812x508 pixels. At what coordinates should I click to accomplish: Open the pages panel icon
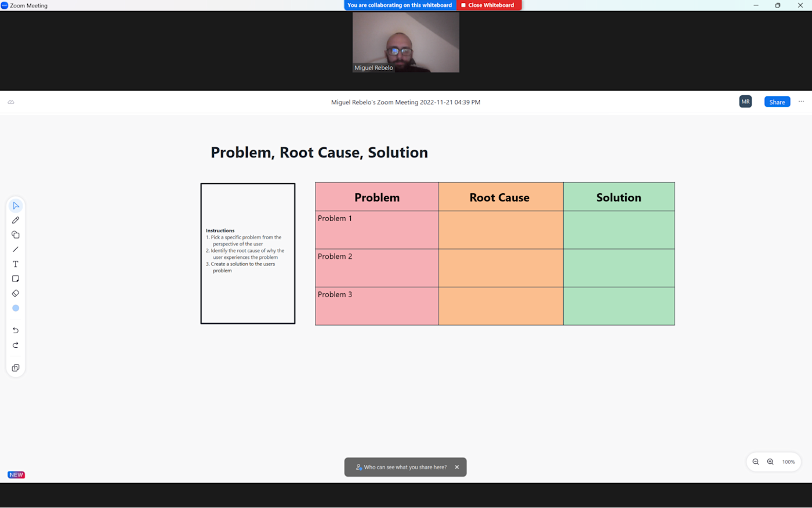(16, 368)
